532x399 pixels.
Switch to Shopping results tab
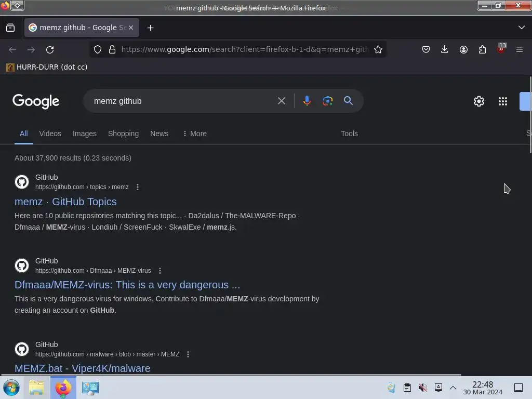coord(124,134)
